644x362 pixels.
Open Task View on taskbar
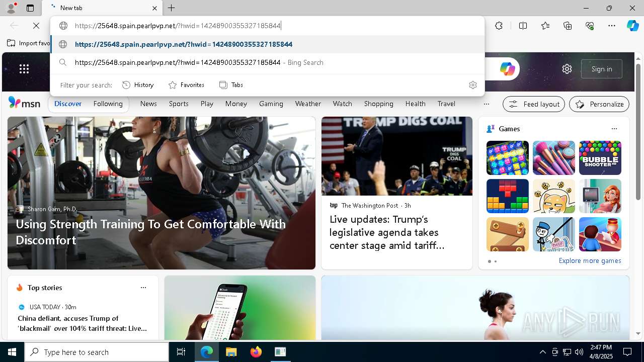pyautogui.click(x=181, y=352)
